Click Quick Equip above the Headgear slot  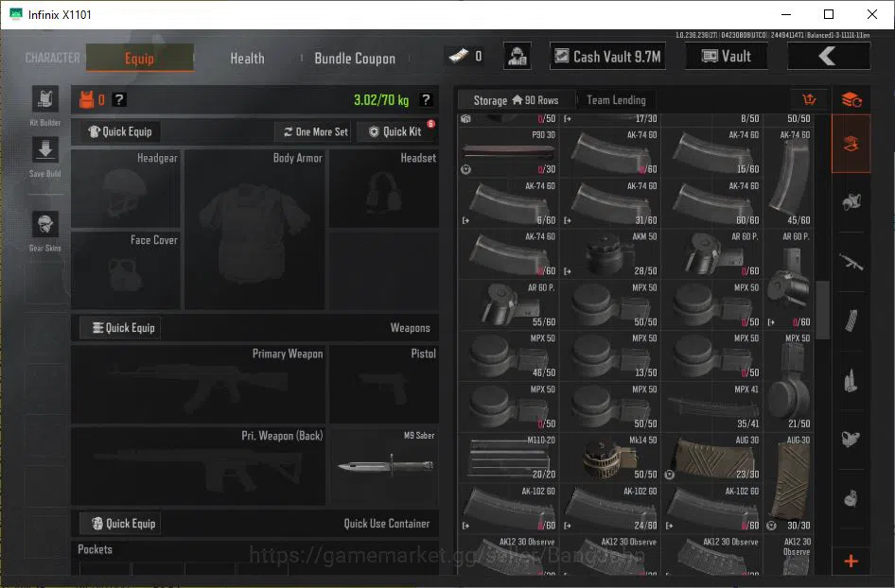[x=120, y=131]
